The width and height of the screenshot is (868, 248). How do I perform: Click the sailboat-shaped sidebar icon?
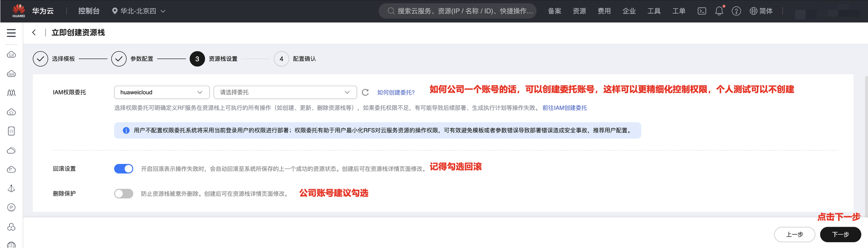click(x=11, y=188)
